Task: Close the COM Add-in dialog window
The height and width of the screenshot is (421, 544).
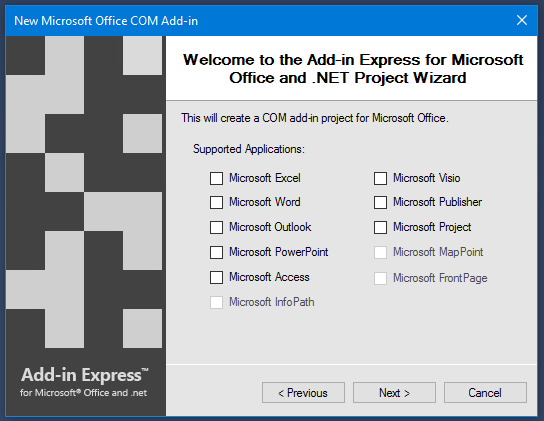Action: (x=522, y=20)
